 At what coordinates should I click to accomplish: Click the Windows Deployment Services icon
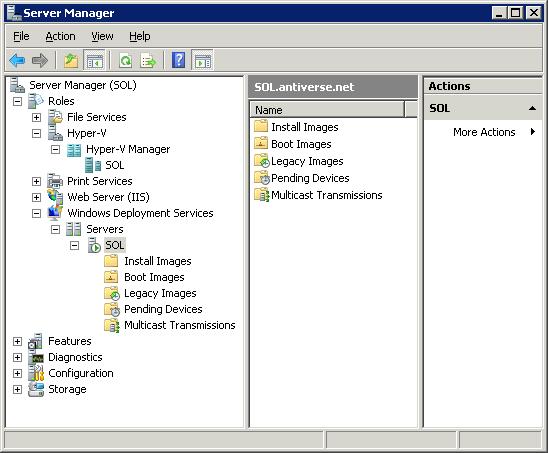coord(55,213)
